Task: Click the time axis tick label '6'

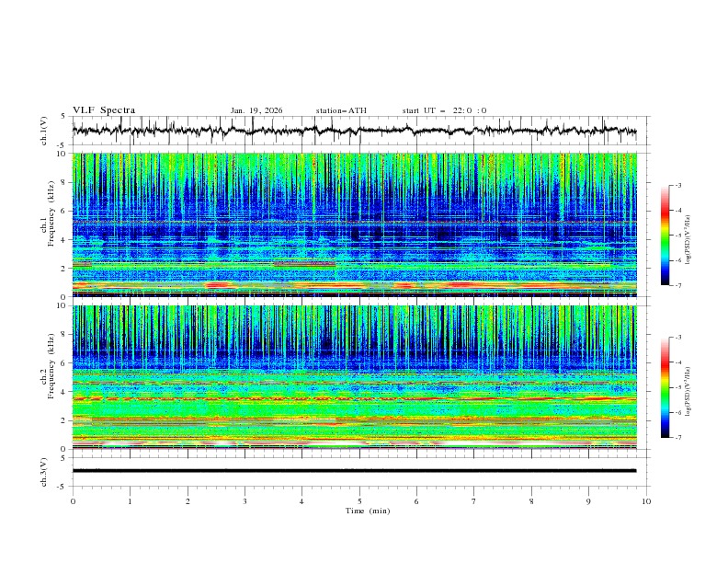Action: click(x=417, y=501)
